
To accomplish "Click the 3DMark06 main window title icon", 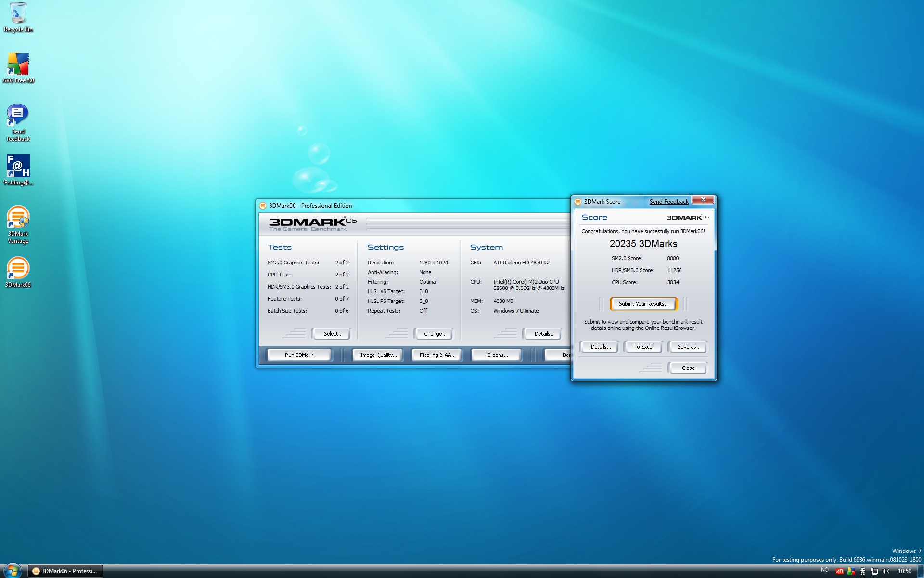I will [263, 206].
